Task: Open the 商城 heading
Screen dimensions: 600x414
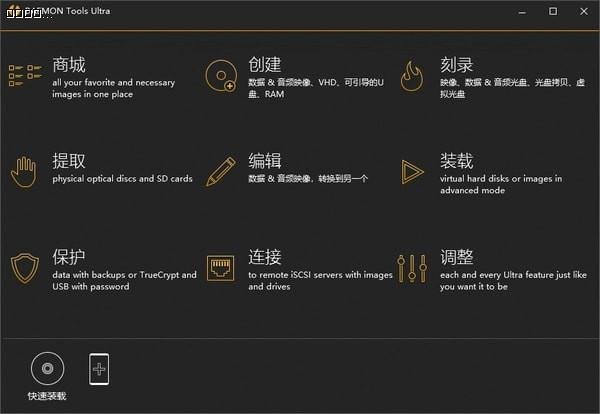Action: tap(69, 64)
